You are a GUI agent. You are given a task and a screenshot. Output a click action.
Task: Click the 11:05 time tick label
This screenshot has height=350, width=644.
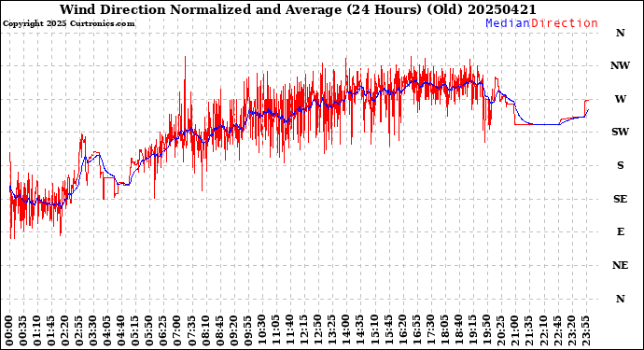click(275, 330)
